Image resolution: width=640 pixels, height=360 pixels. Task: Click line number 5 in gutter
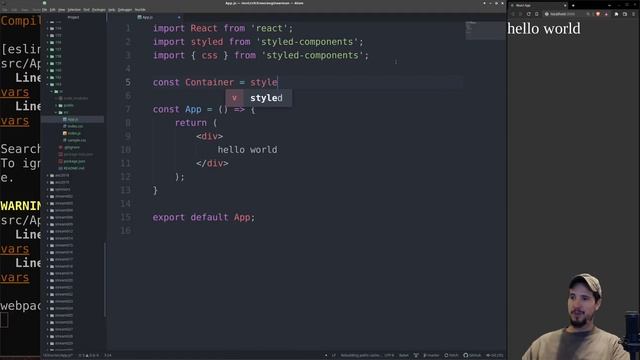point(128,82)
